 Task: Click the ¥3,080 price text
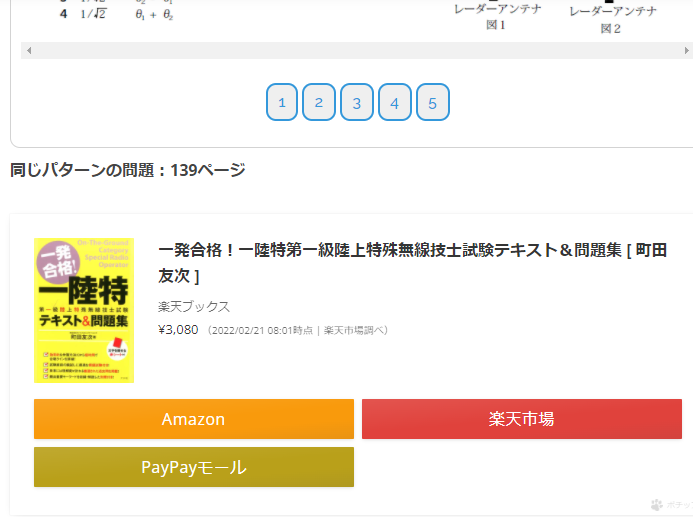click(178, 330)
